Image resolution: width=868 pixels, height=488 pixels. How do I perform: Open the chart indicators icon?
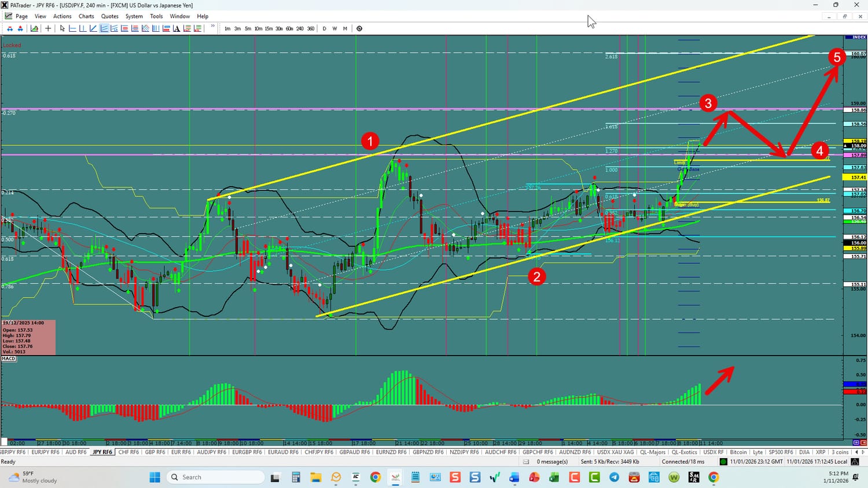point(35,28)
